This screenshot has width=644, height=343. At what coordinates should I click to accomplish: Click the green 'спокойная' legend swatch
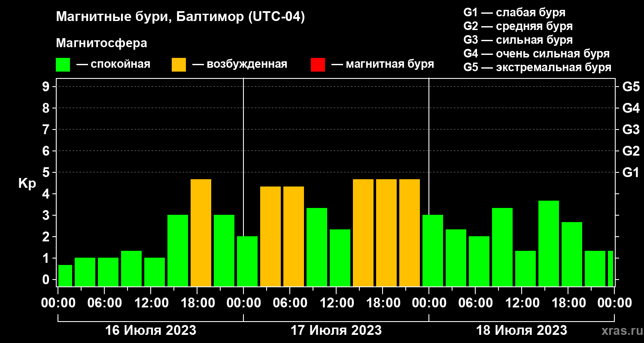point(63,65)
